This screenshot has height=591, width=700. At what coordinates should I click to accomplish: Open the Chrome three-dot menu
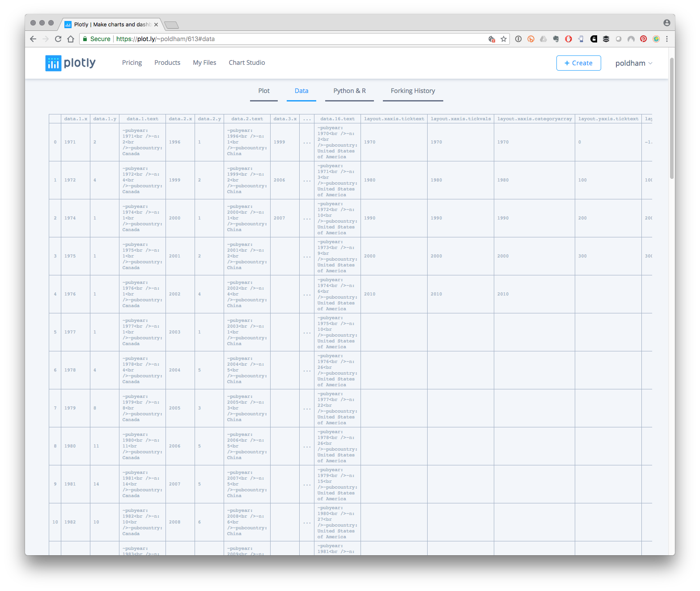click(667, 39)
